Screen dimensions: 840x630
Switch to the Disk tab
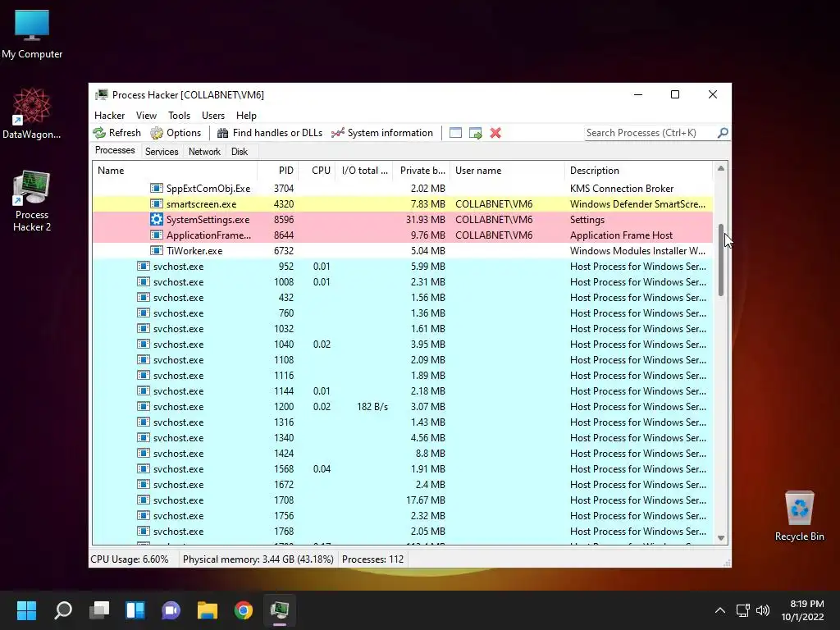(240, 152)
